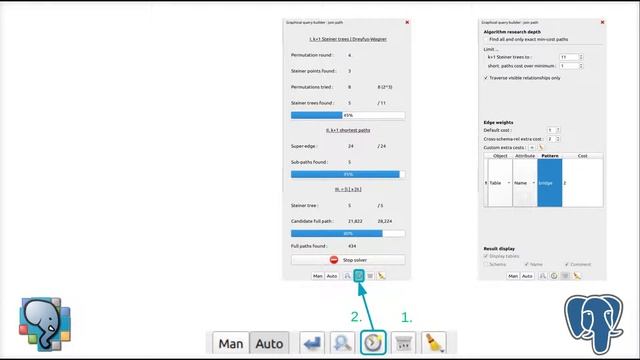
Task: Click the large magnifier search icon
Action: (x=342, y=343)
